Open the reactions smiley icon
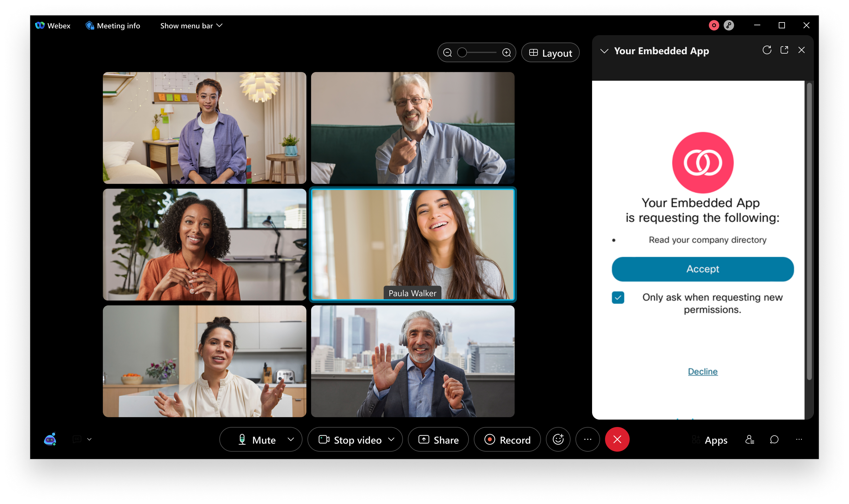 click(558, 440)
